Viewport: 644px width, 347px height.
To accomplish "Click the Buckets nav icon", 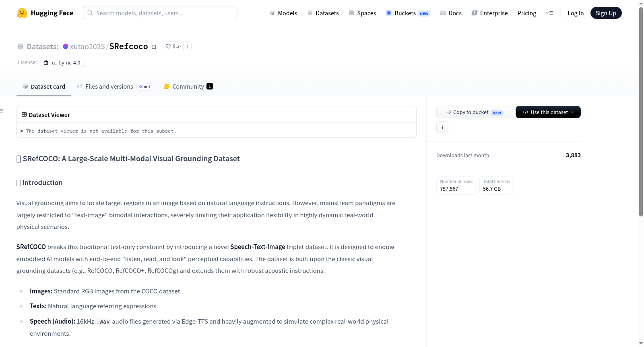I will pos(389,13).
